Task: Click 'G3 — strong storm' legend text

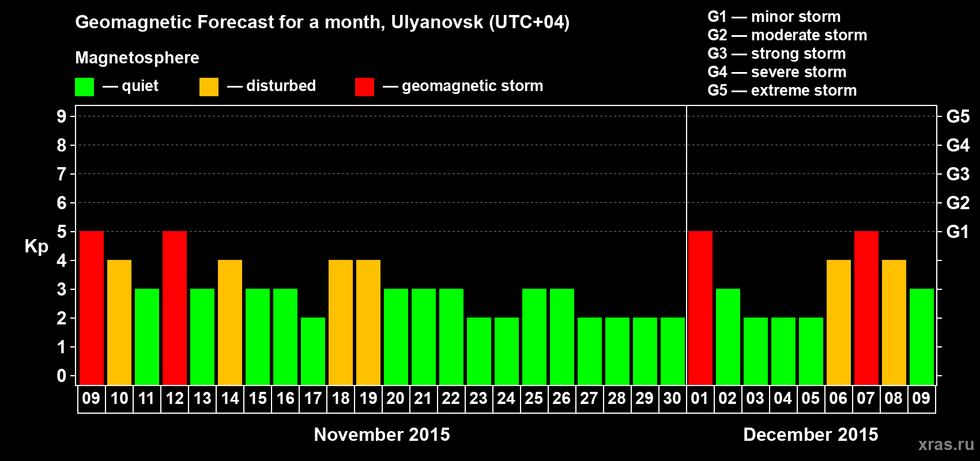Action: [x=777, y=54]
